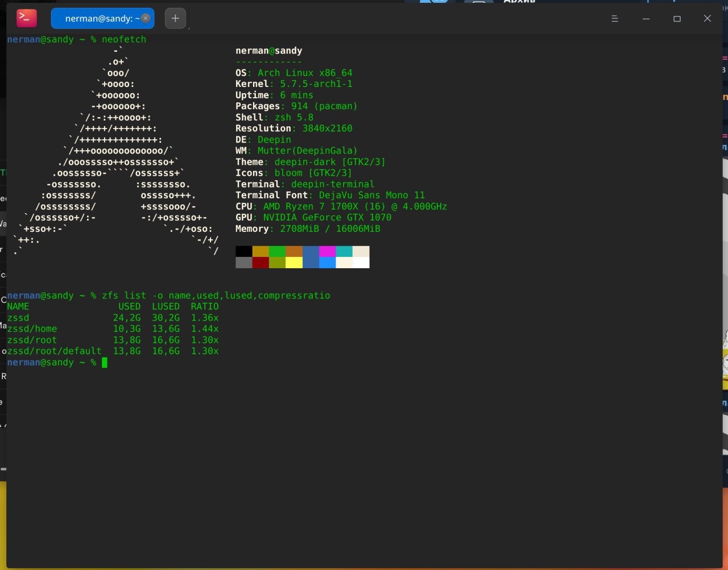Close the nerman@sandy tab
Screen dimensions: 728x570
tap(146, 18)
